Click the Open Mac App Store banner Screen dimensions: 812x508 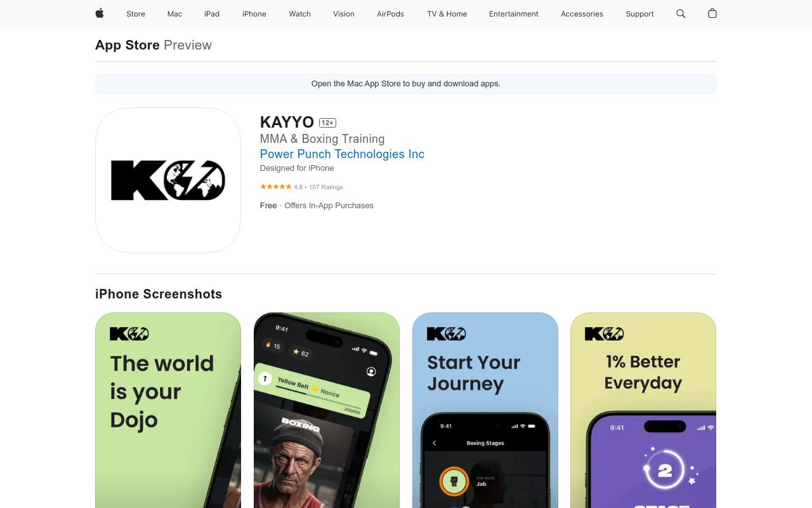[406, 84]
